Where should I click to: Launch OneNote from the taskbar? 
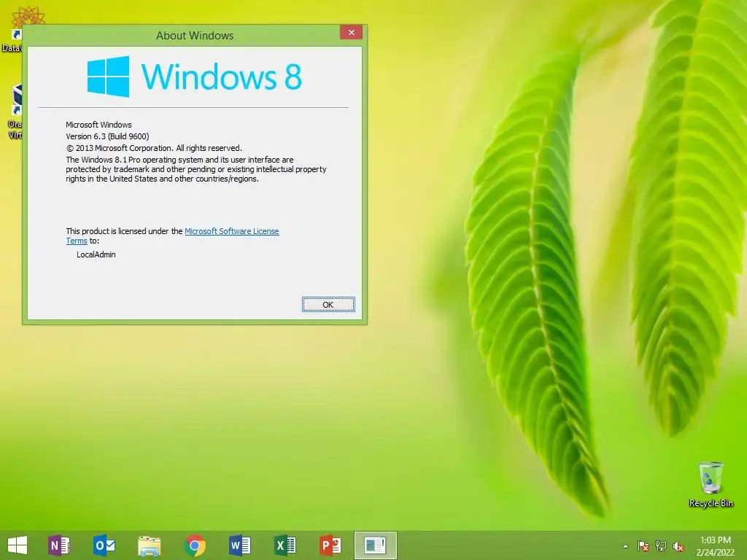(x=58, y=545)
